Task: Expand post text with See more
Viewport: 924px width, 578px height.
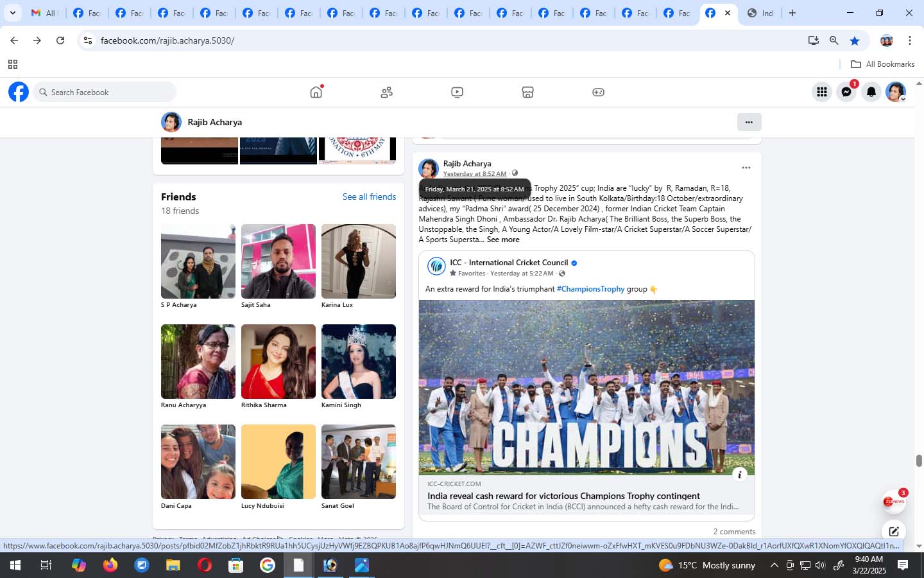Action: 503,240
